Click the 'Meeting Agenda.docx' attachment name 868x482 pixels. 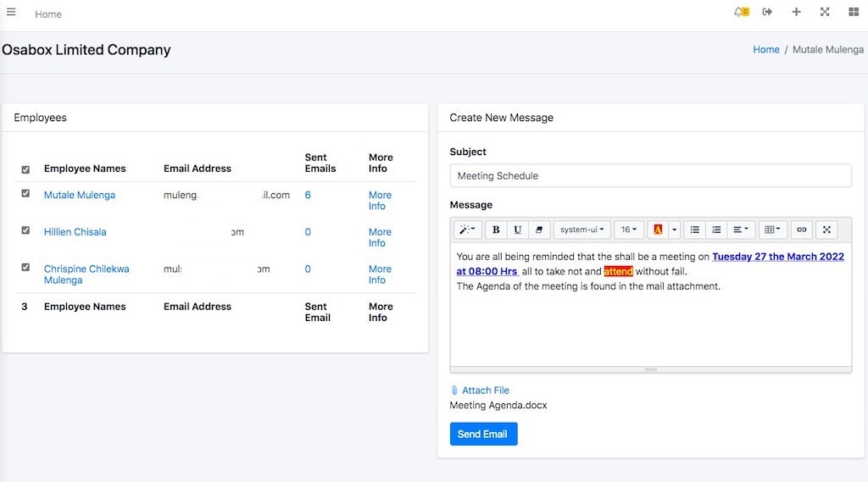[x=498, y=405]
